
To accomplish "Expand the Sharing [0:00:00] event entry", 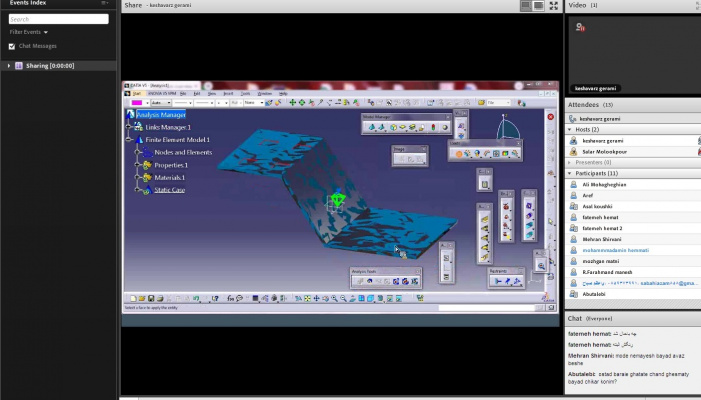I will 8,66.
